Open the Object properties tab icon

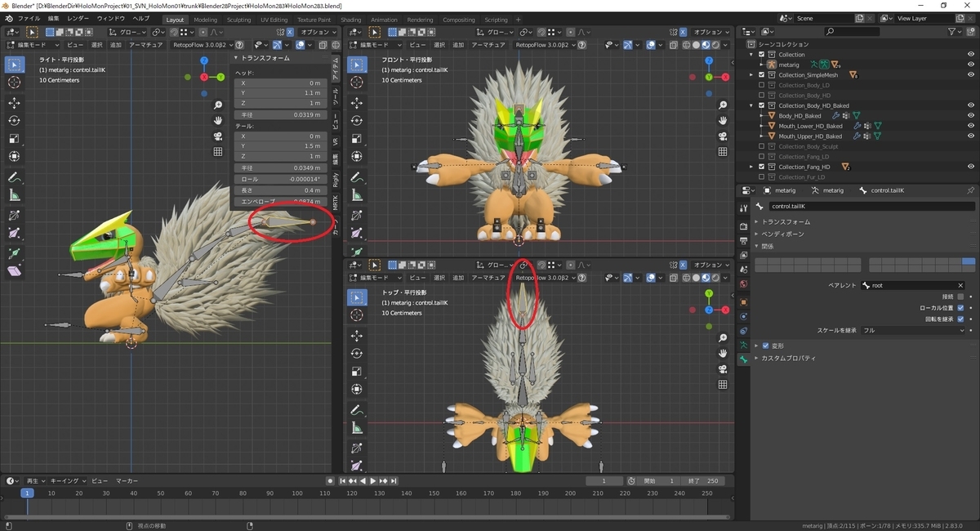click(x=743, y=301)
